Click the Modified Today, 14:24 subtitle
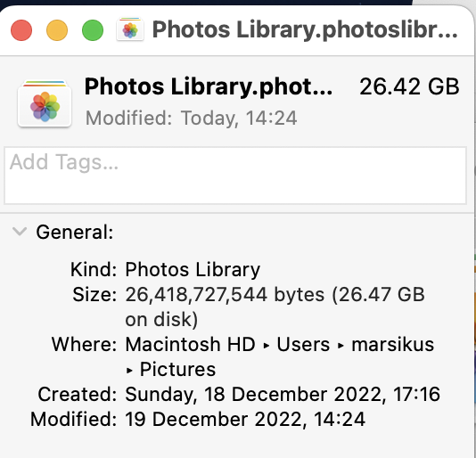This screenshot has width=476, height=458. (192, 118)
